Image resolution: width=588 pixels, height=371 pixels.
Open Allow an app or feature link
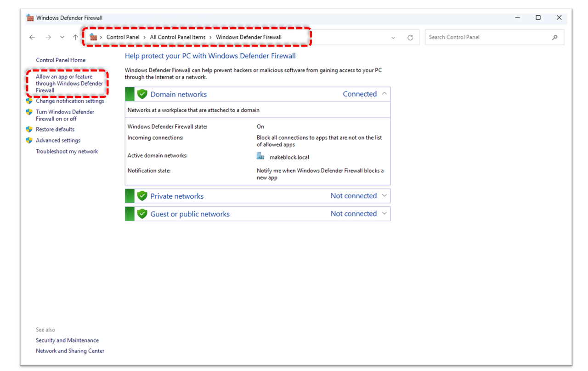(69, 84)
